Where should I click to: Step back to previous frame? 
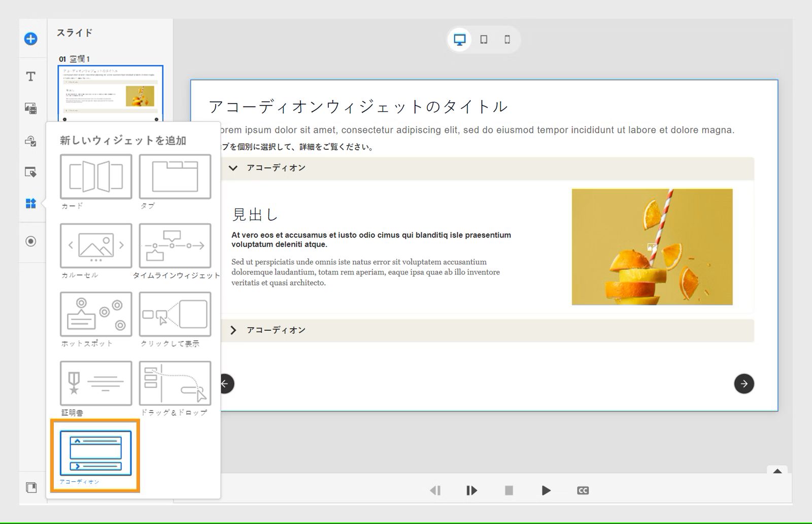(435, 491)
